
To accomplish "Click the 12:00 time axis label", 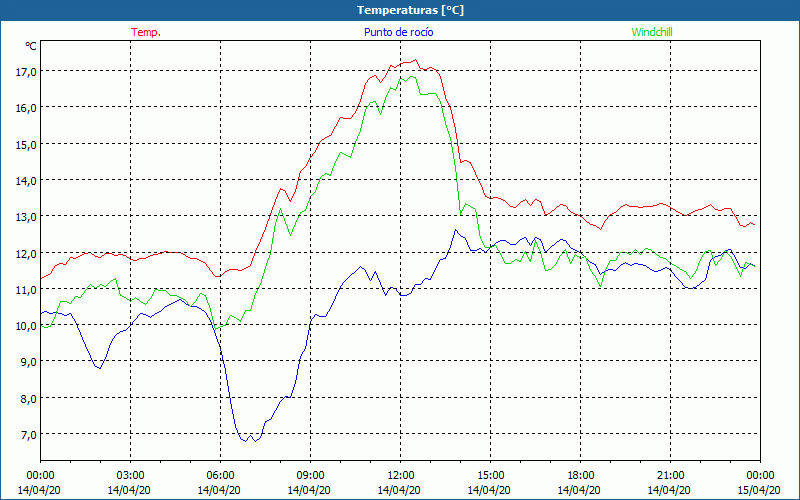I will coord(401,476).
